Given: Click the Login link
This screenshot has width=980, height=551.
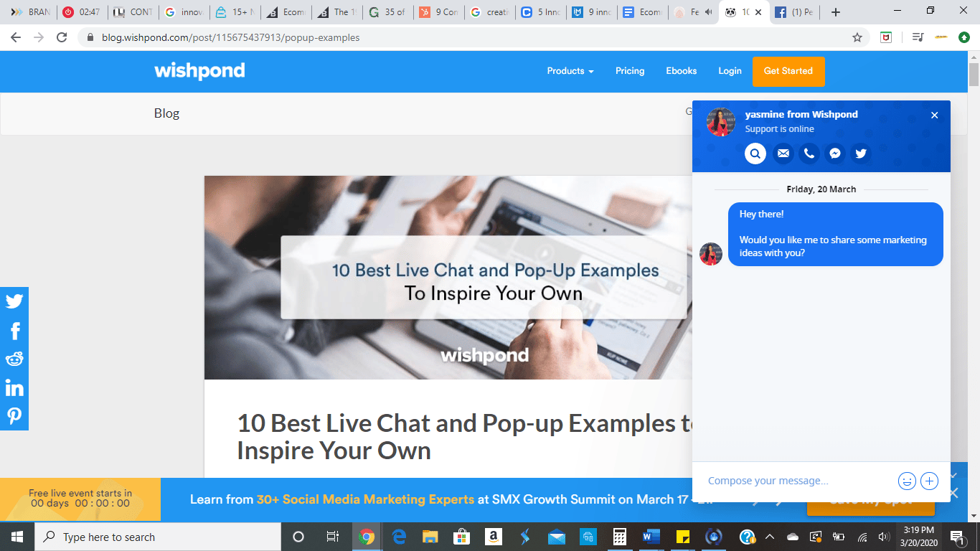Looking at the screenshot, I should coord(730,71).
